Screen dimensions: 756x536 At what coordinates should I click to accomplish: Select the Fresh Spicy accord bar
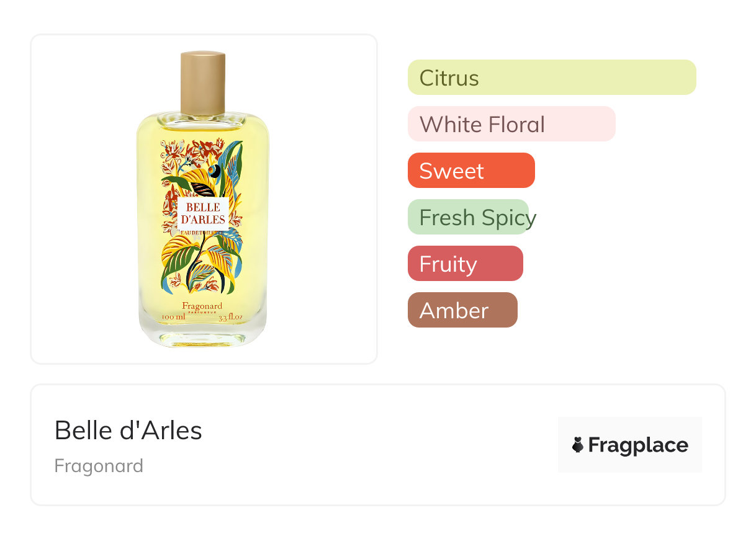coord(468,217)
